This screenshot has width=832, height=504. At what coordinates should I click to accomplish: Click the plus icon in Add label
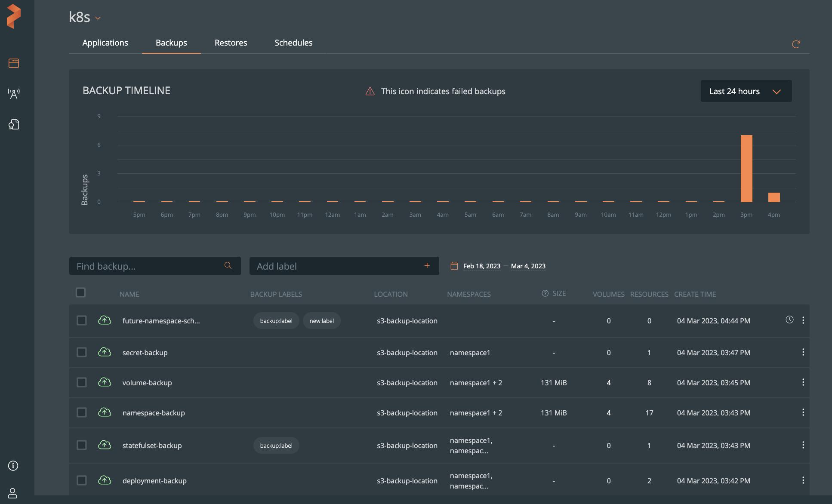click(427, 266)
